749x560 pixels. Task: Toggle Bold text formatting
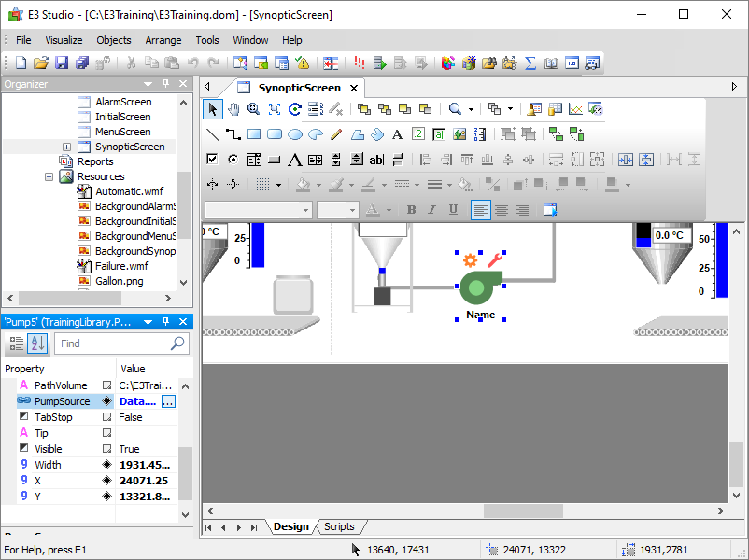tap(412, 210)
